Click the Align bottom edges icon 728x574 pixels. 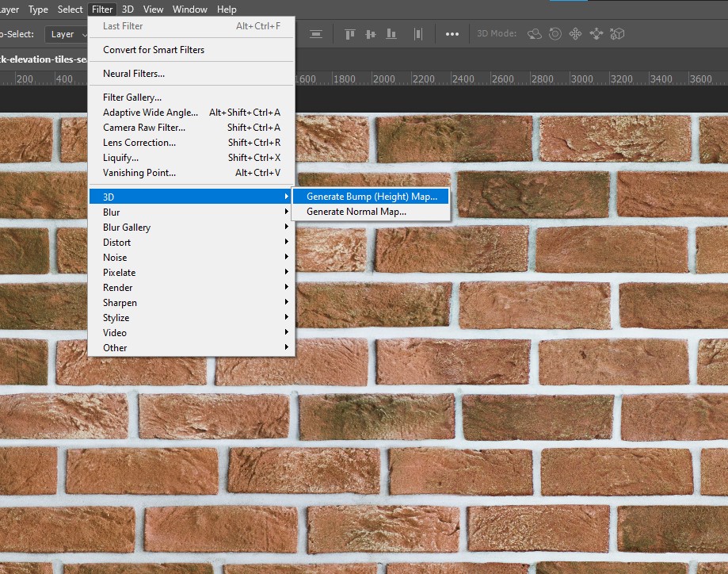click(x=391, y=34)
